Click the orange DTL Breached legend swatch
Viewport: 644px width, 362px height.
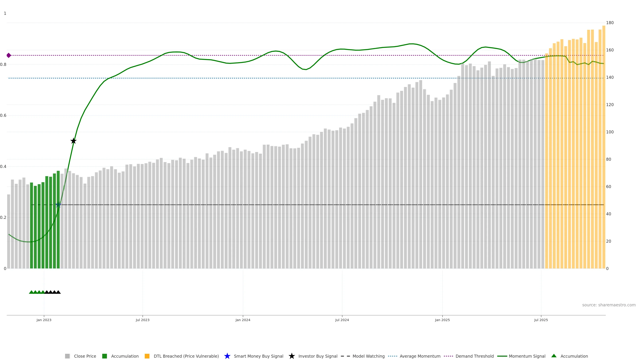(x=147, y=356)
